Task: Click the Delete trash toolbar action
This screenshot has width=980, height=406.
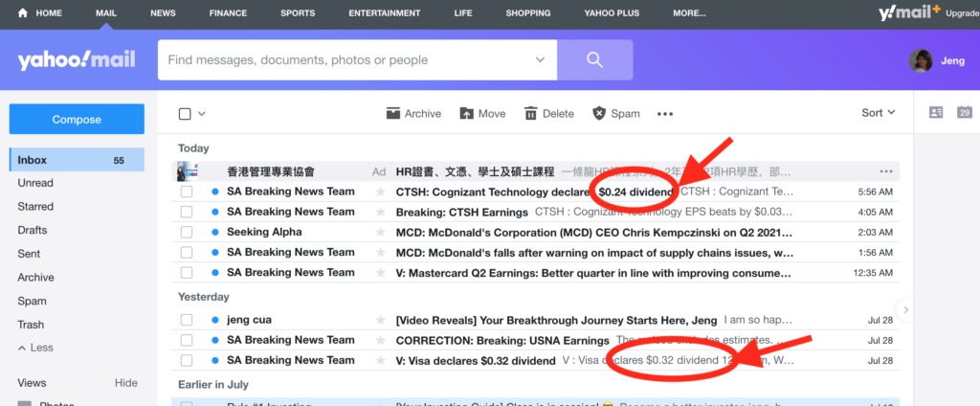Action: 548,113
